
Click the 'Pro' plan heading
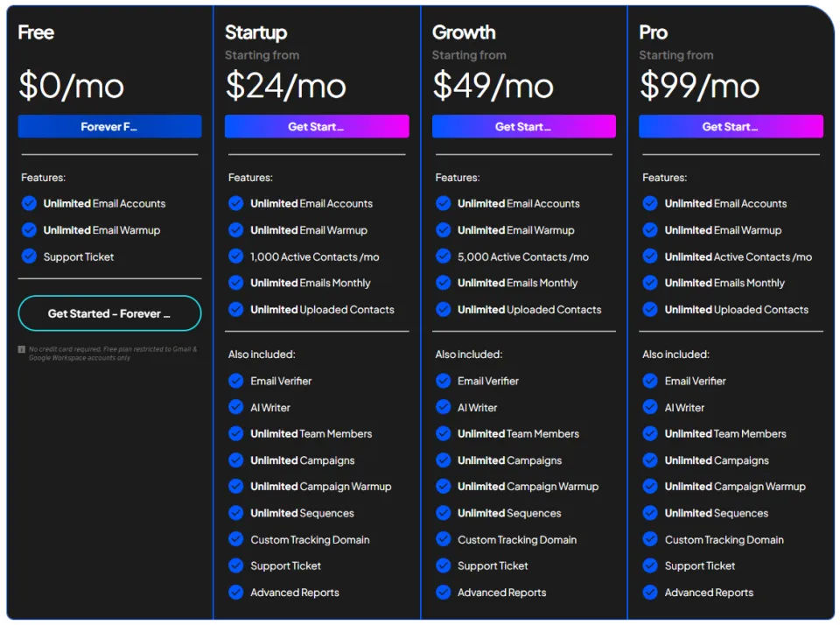[654, 32]
